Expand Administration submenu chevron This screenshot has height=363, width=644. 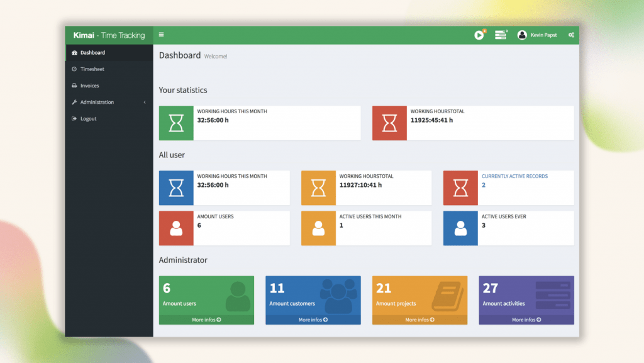145,103
